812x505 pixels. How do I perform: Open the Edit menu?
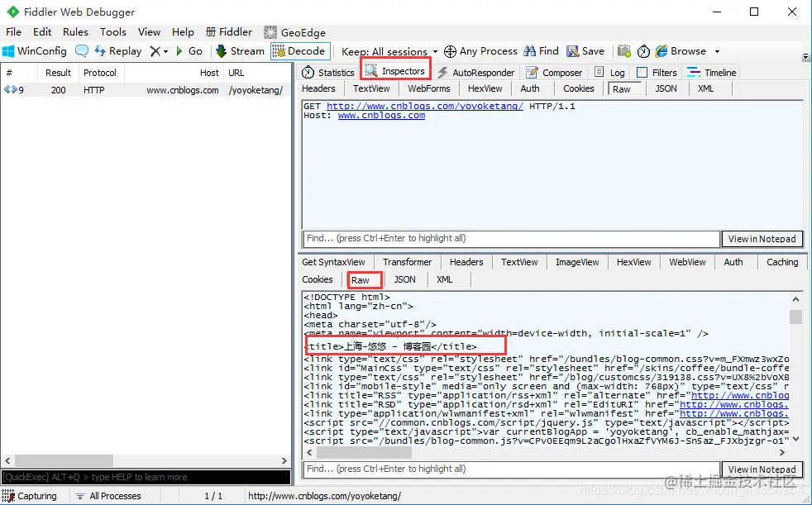pyautogui.click(x=42, y=32)
